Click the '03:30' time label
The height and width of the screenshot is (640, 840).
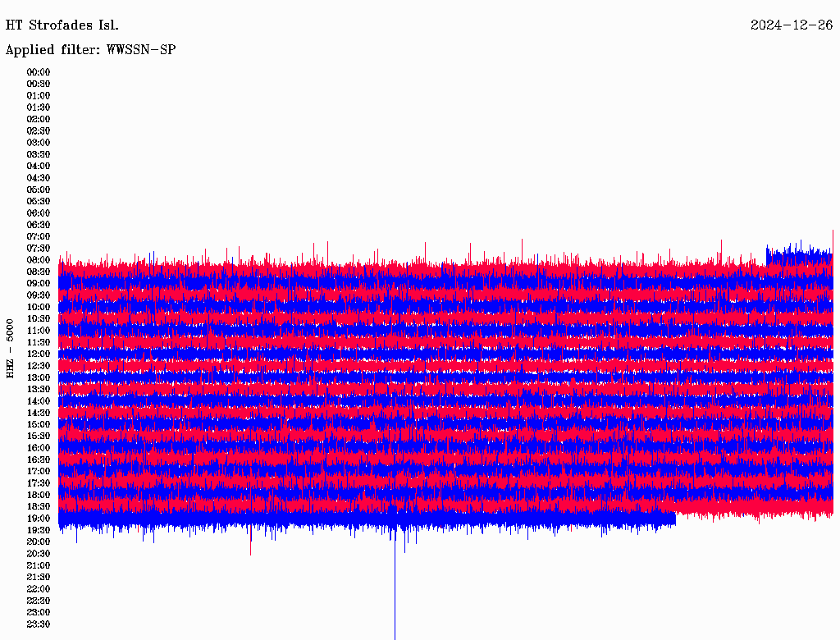point(39,154)
